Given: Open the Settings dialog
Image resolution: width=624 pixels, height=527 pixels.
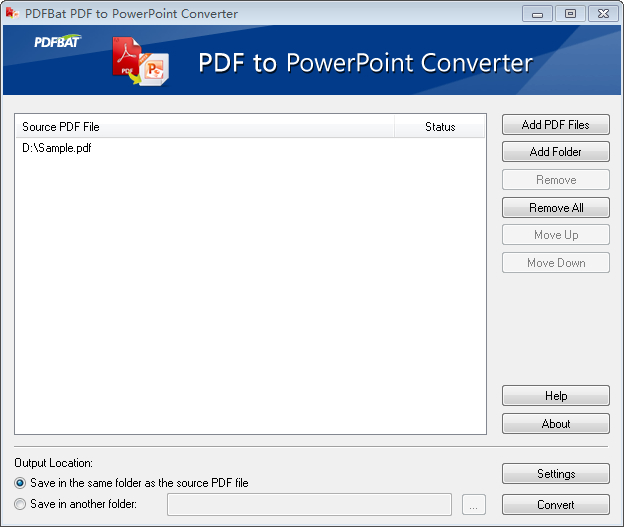Looking at the screenshot, I should click(x=556, y=473).
